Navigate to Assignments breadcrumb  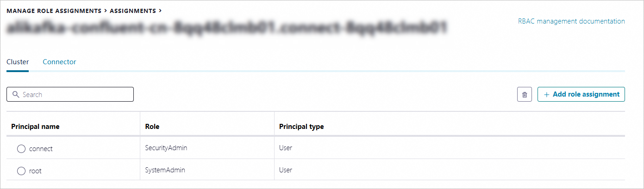click(x=131, y=10)
